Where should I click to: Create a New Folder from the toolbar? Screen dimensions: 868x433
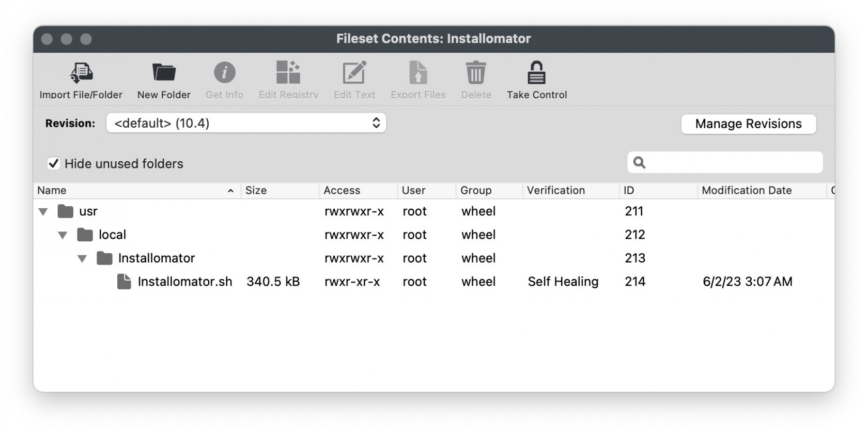(164, 73)
